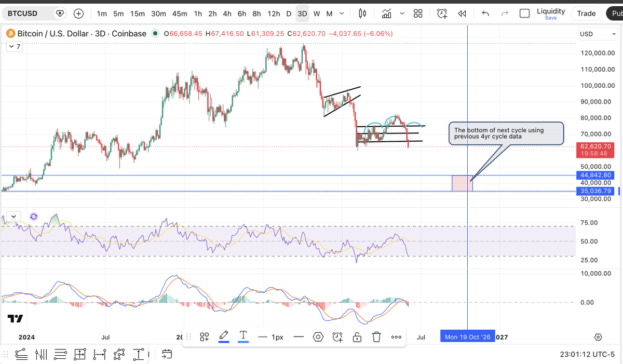623x364 pixels.
Task: Open the USD currency dropdown
Action: [x=599, y=34]
